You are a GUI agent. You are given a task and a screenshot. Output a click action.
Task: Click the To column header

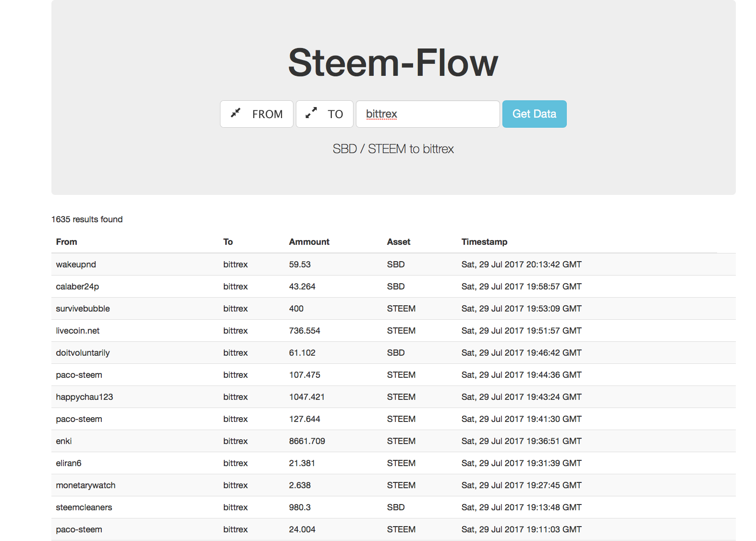pyautogui.click(x=228, y=242)
